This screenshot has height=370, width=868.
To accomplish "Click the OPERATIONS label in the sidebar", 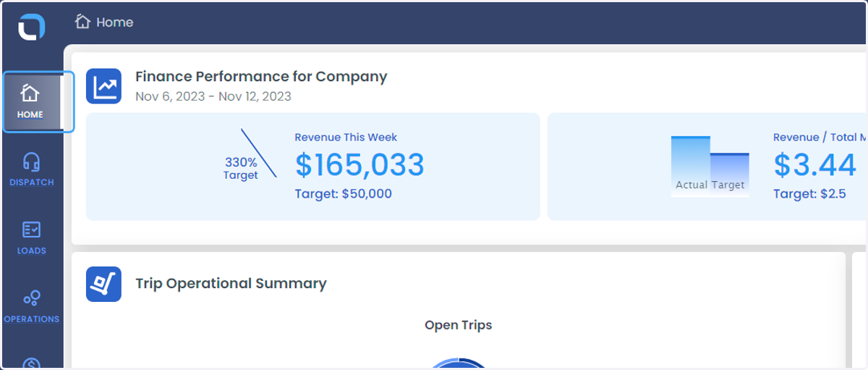I will pyautogui.click(x=32, y=319).
